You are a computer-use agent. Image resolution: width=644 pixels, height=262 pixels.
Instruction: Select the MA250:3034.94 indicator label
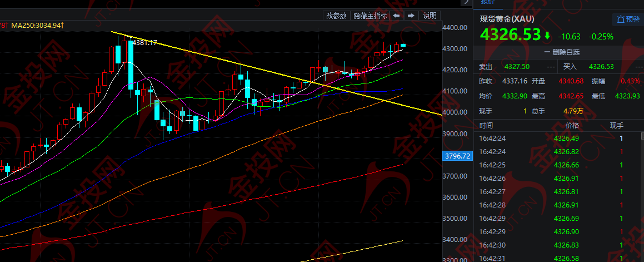[x=37, y=26]
